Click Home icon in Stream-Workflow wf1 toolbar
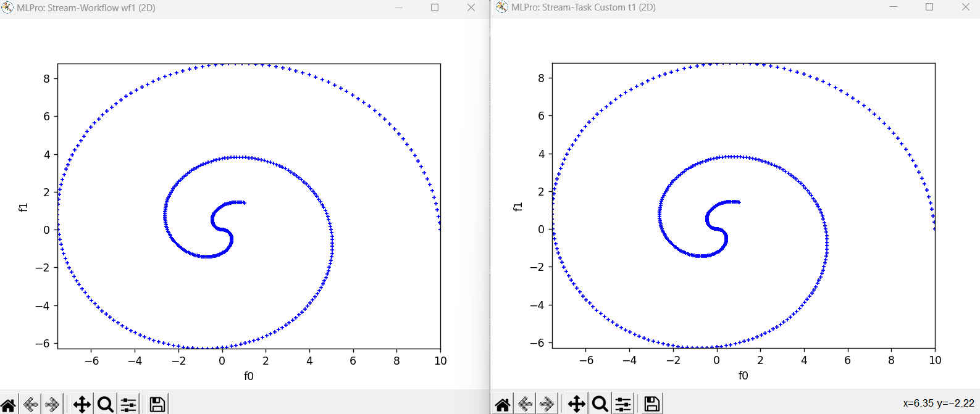Screen dimensions: 980x414 click(8, 405)
